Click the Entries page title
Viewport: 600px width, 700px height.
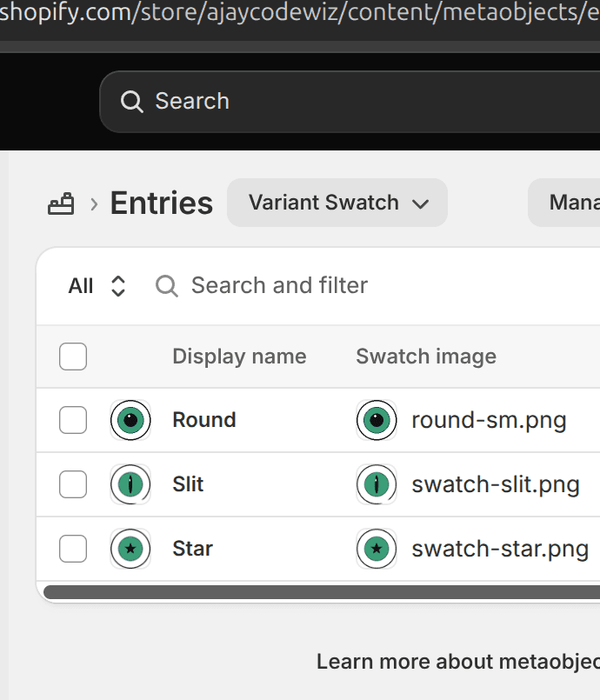click(161, 203)
